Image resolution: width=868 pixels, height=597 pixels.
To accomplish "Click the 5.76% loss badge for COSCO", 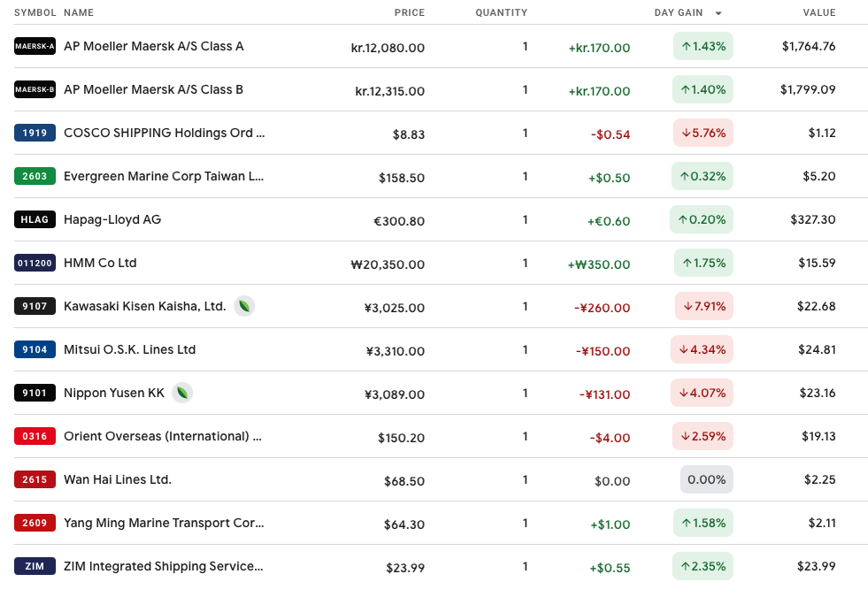I will point(703,133).
